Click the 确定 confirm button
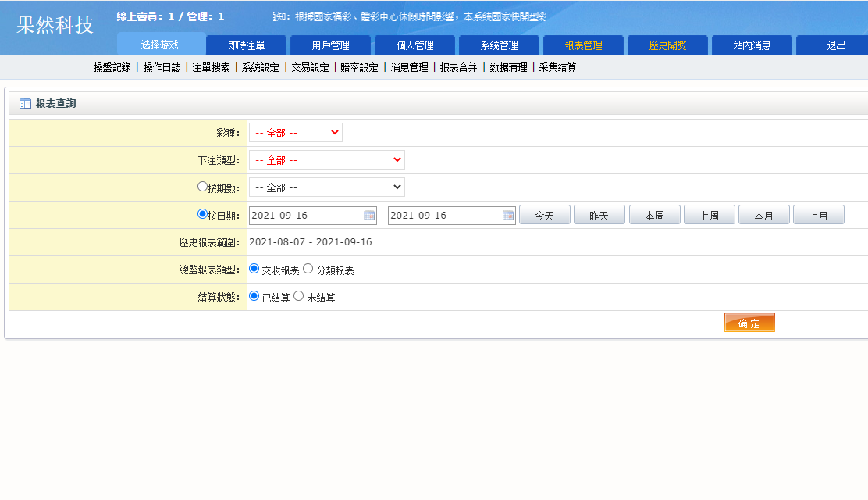This screenshot has width=868, height=500. (x=749, y=322)
